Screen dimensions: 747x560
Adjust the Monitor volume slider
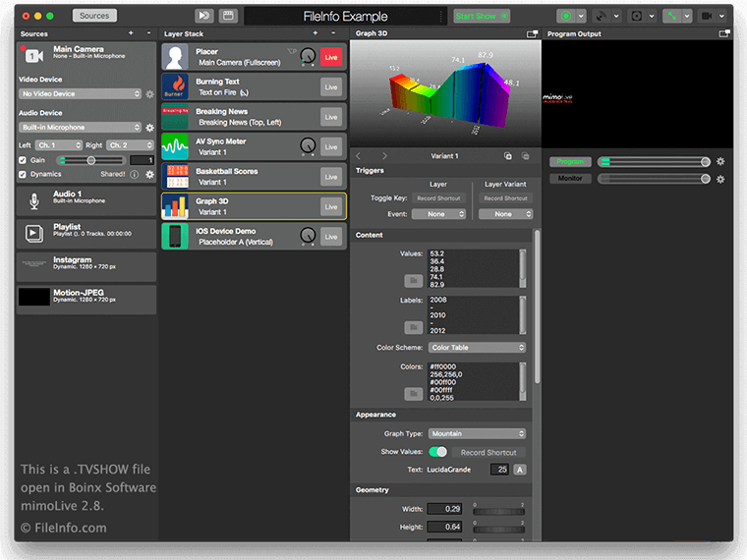654,179
